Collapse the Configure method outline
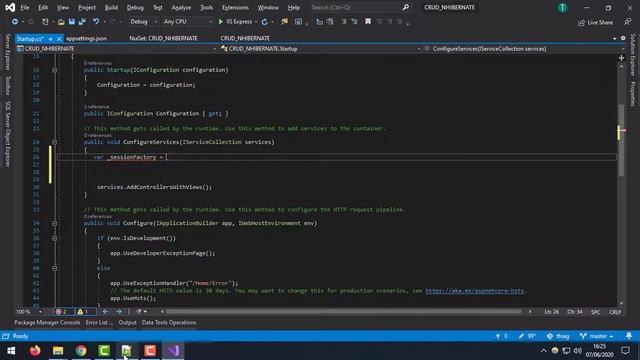 coord(54,223)
